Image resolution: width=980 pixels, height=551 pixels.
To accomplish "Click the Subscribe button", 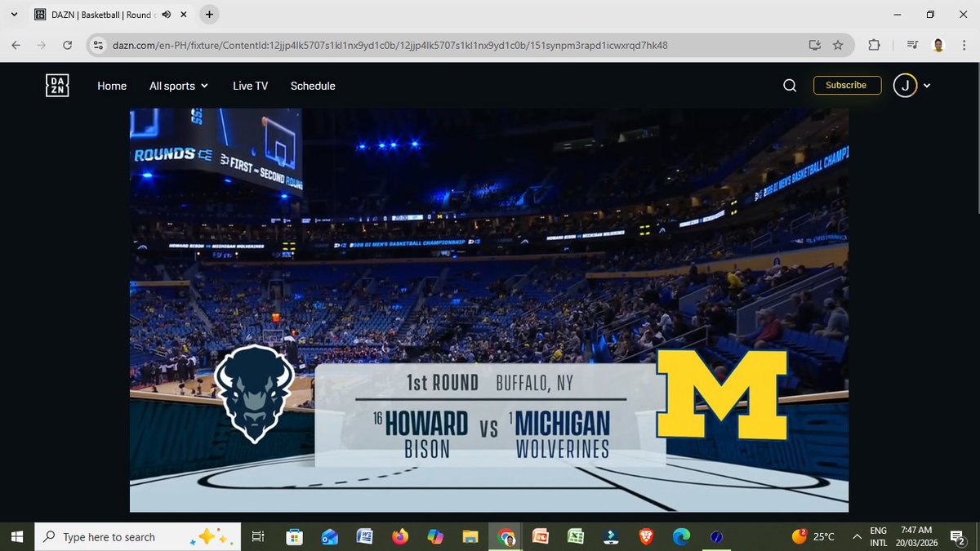I will [x=847, y=85].
